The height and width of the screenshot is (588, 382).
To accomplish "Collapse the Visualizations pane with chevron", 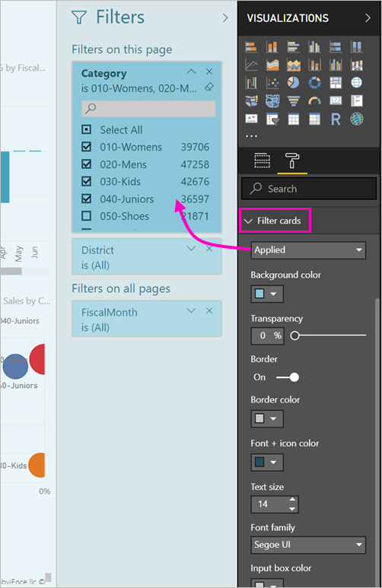I will 368,18.
